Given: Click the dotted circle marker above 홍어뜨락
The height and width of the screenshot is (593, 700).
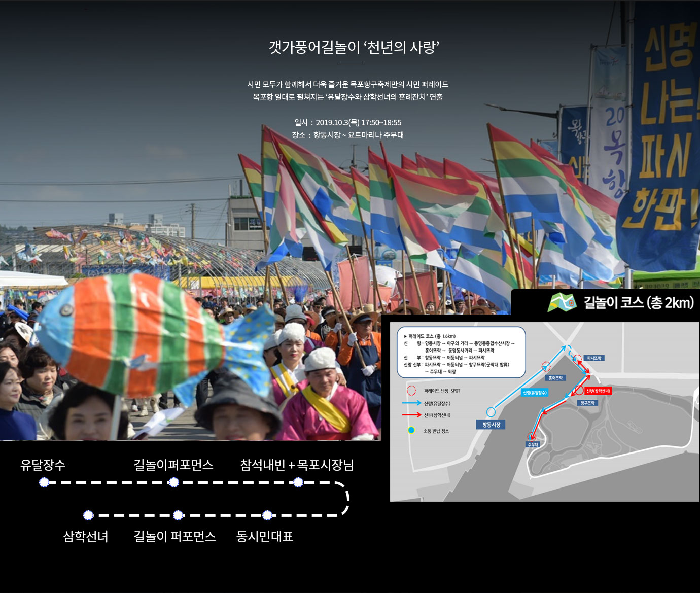Looking at the screenshot, I should click(546, 366).
